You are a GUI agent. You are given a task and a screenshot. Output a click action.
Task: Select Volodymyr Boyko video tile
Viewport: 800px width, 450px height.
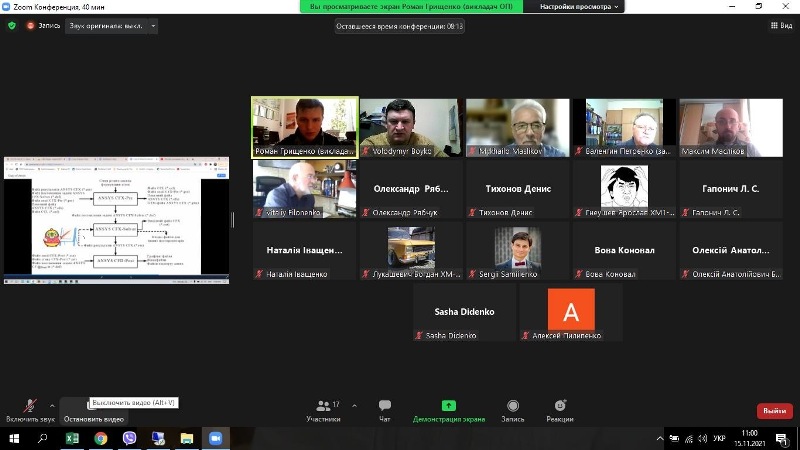click(x=411, y=128)
